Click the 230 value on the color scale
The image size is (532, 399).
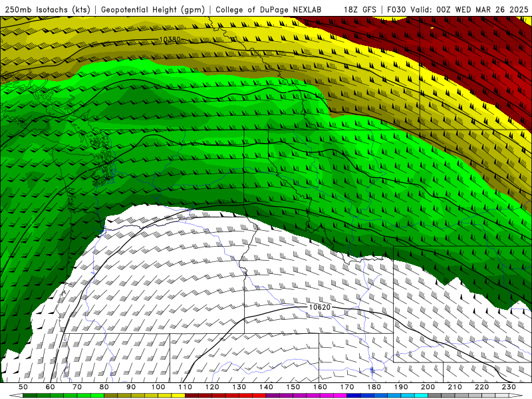(509, 387)
